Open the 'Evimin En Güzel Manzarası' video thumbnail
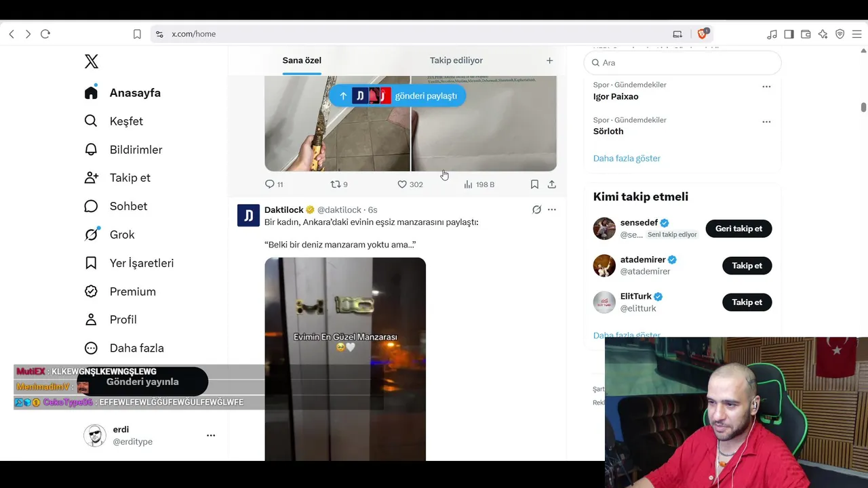868x488 pixels. [345, 359]
